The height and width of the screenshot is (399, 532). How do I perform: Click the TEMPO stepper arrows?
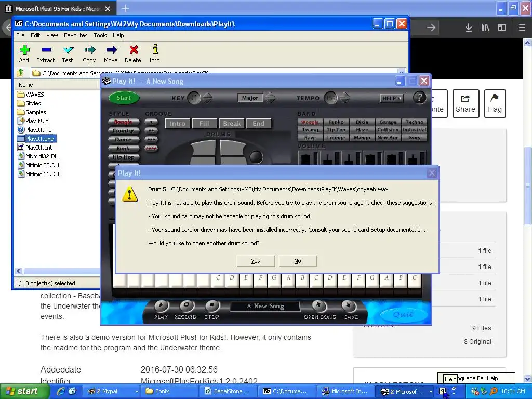tap(345, 98)
